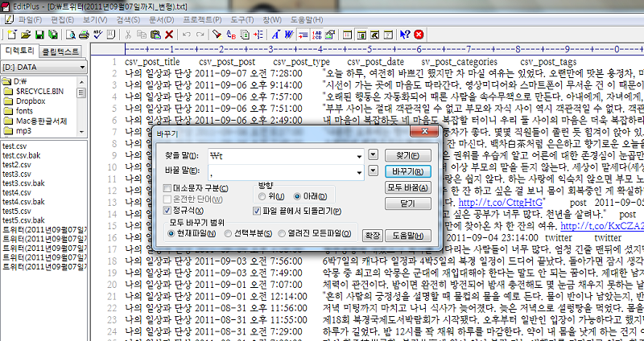644x341 pixels.
Task: Select test2.csv in file list
Action: click(x=17, y=165)
